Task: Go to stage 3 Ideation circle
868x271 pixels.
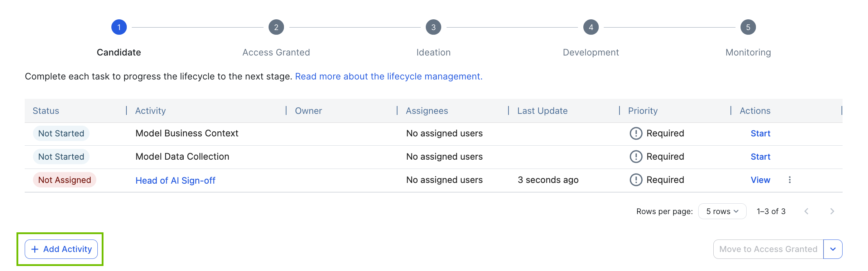Action: (x=433, y=27)
